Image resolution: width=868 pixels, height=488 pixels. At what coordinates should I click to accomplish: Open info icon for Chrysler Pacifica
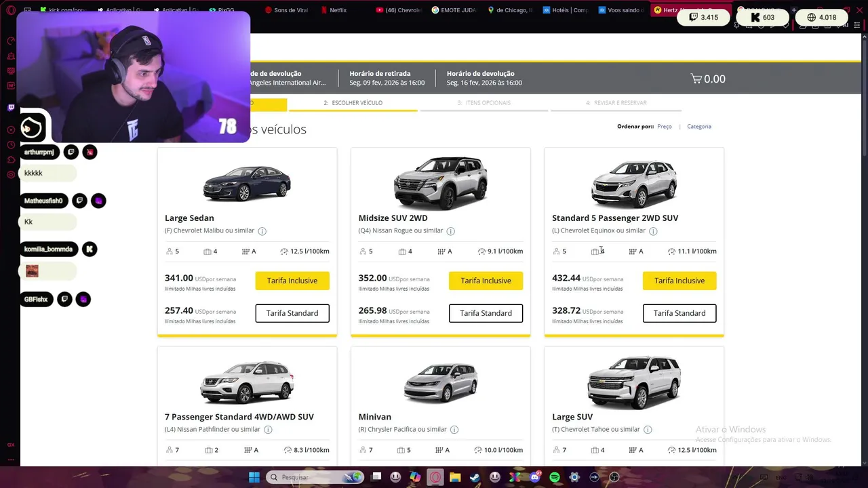(x=454, y=430)
